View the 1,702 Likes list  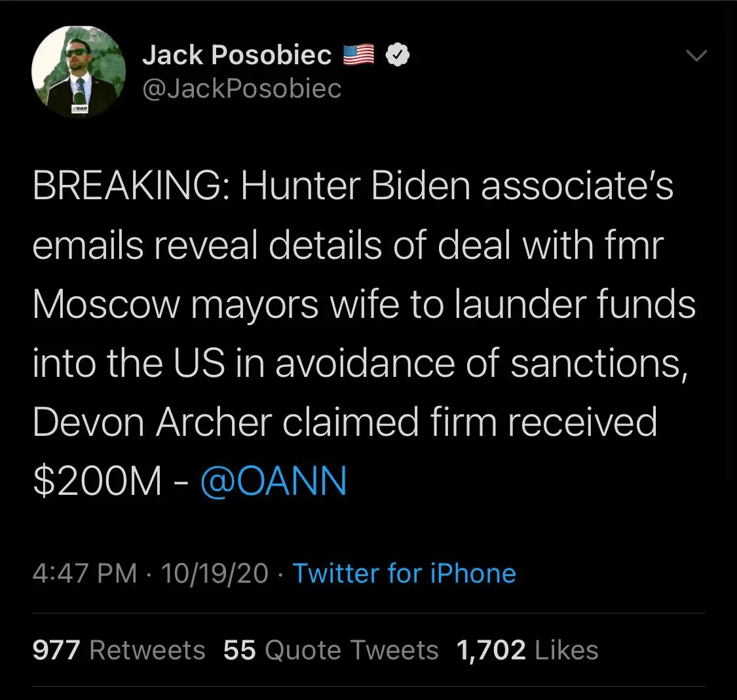pos(527,650)
